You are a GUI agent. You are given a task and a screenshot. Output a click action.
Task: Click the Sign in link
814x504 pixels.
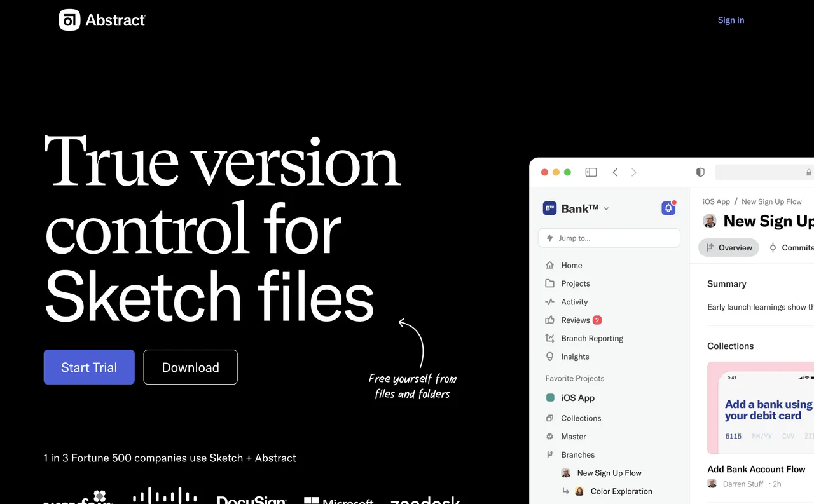pyautogui.click(x=731, y=20)
